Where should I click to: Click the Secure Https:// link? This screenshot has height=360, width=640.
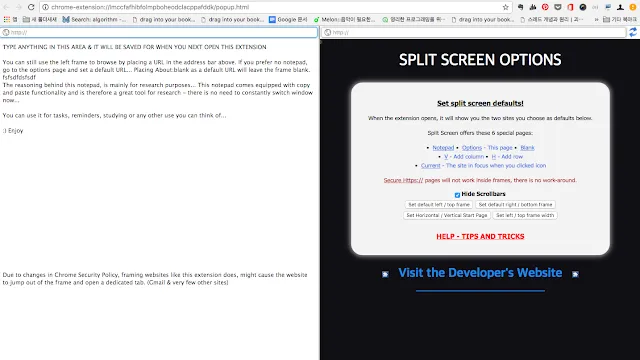coord(403,180)
